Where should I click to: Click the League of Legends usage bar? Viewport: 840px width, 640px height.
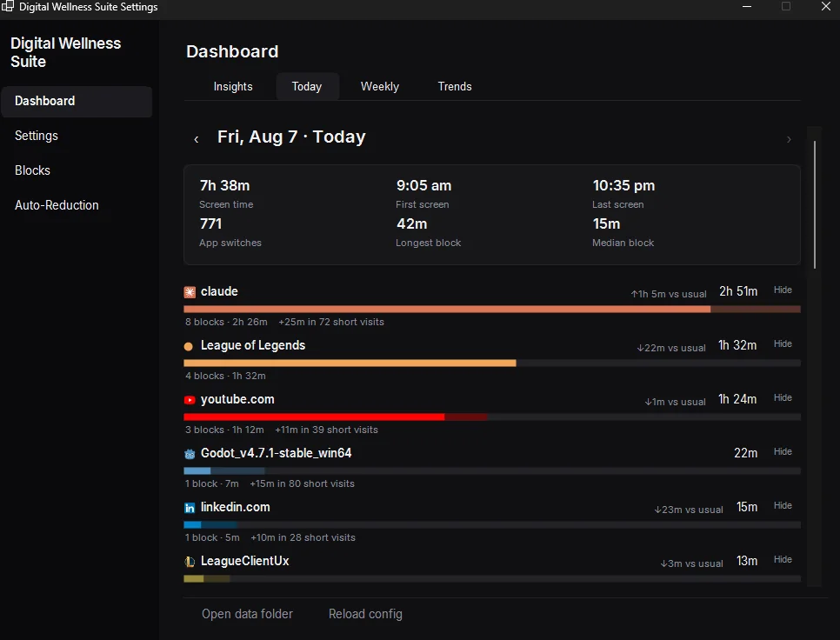click(492, 363)
